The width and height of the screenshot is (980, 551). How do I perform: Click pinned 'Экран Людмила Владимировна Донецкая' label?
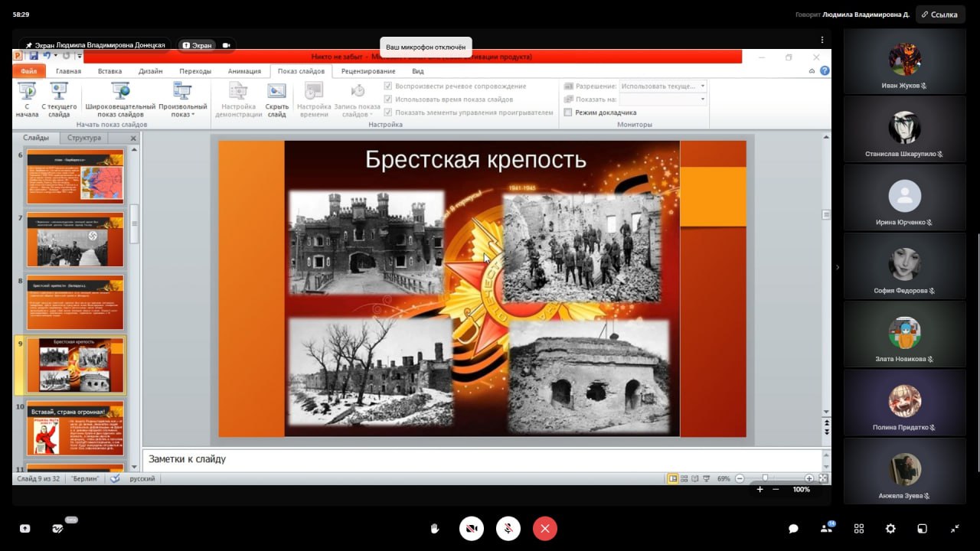click(95, 45)
